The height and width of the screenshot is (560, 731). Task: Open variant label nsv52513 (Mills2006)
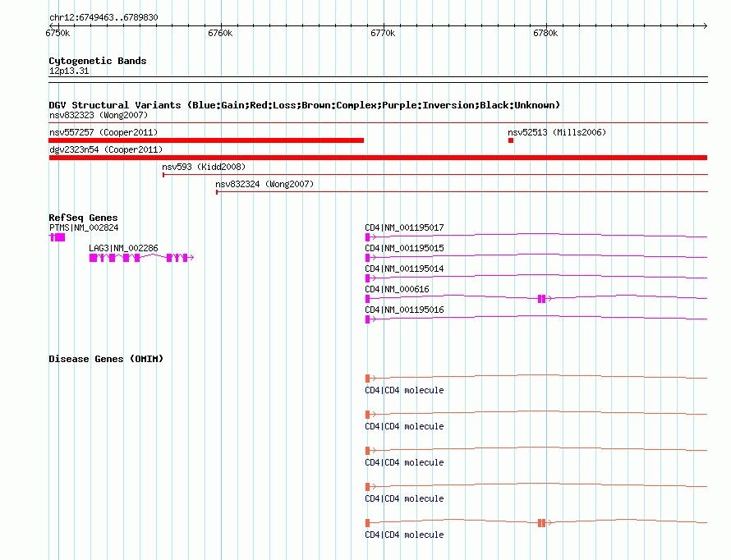click(557, 132)
